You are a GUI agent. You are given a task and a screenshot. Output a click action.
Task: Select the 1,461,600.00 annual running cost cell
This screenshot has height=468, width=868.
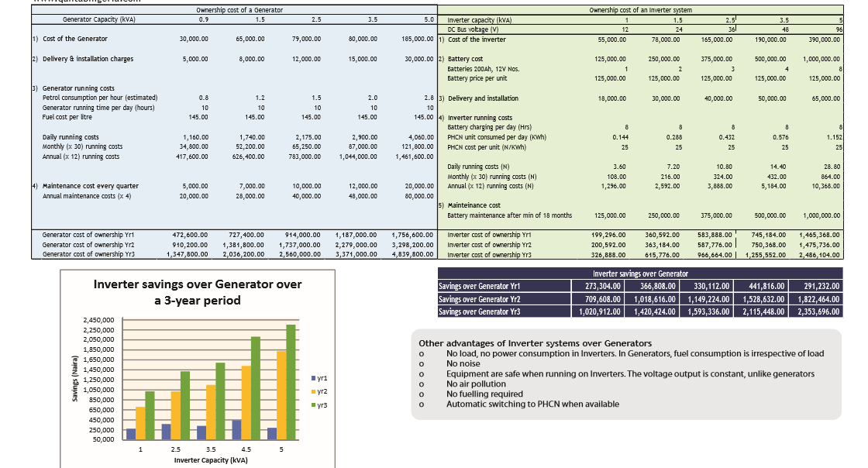click(x=415, y=157)
